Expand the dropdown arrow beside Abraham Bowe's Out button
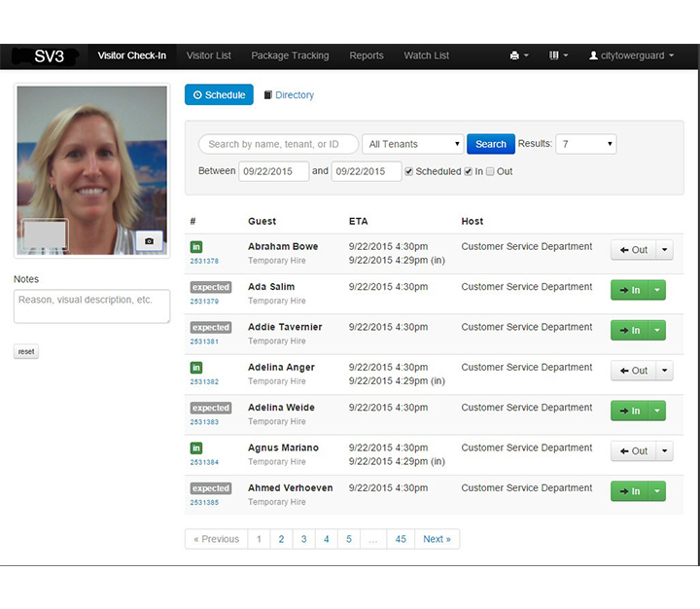Screen dimensions: 700x609 [664, 250]
